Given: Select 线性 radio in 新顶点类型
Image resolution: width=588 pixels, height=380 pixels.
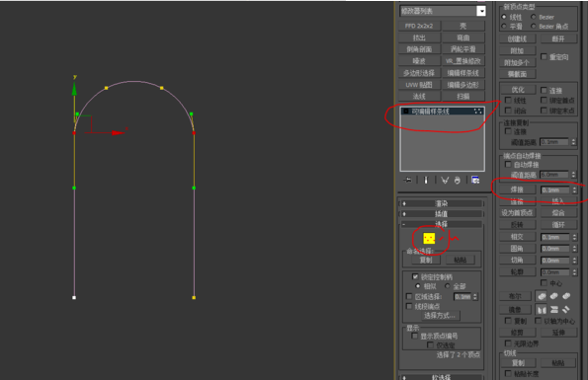Looking at the screenshot, I should click(x=504, y=17).
